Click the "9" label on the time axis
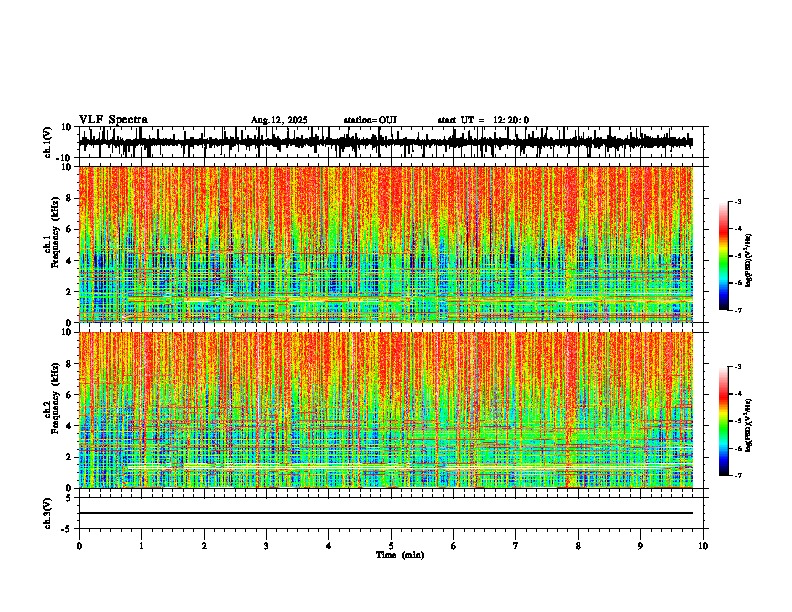The height and width of the screenshot is (612, 792). coord(640,546)
